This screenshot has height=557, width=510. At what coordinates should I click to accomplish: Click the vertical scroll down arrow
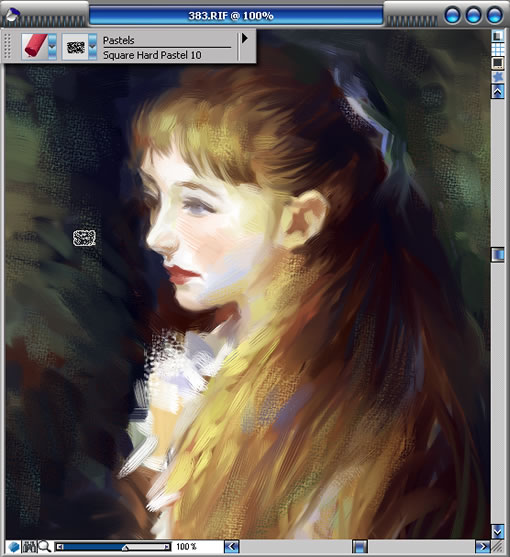click(x=498, y=531)
